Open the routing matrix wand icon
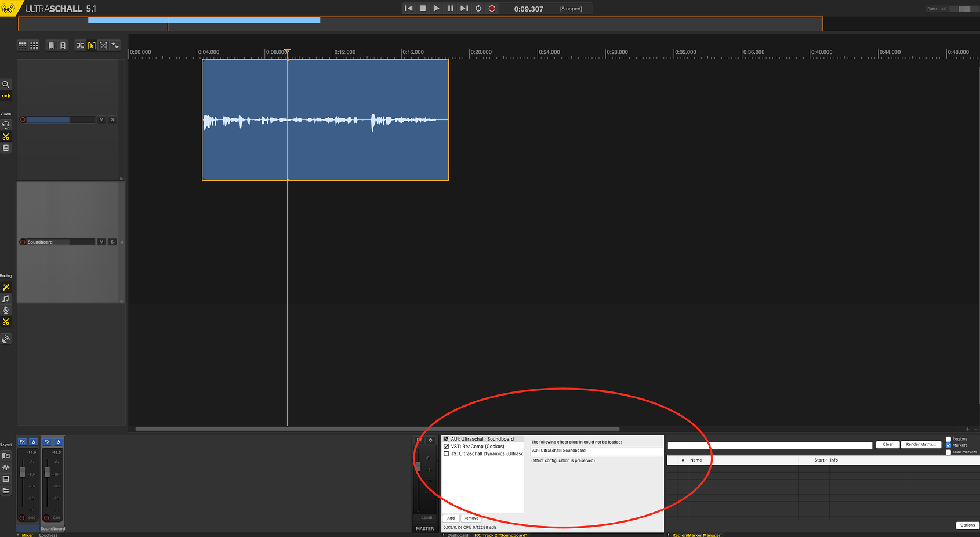 point(6,287)
